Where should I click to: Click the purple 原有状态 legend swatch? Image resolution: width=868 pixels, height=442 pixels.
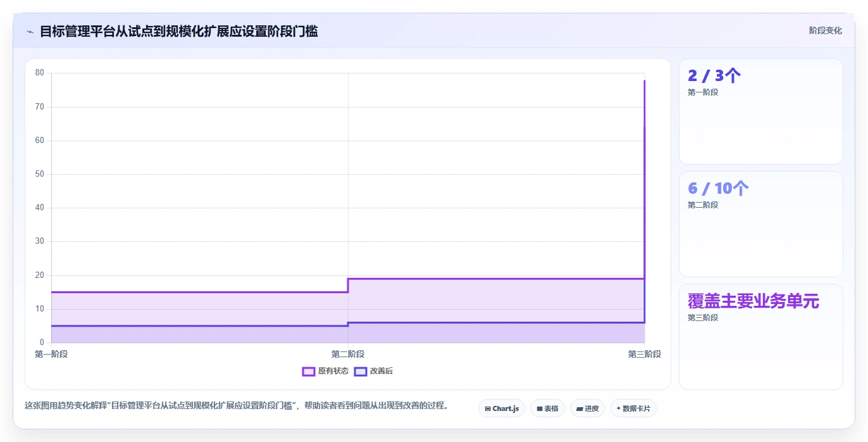[309, 371]
